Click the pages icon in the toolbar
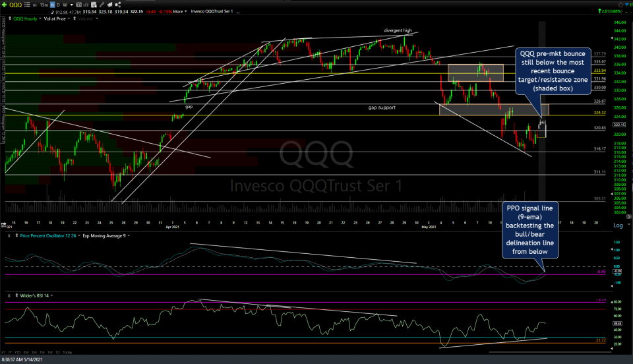This screenshot has width=633, height=364. [109, 5]
